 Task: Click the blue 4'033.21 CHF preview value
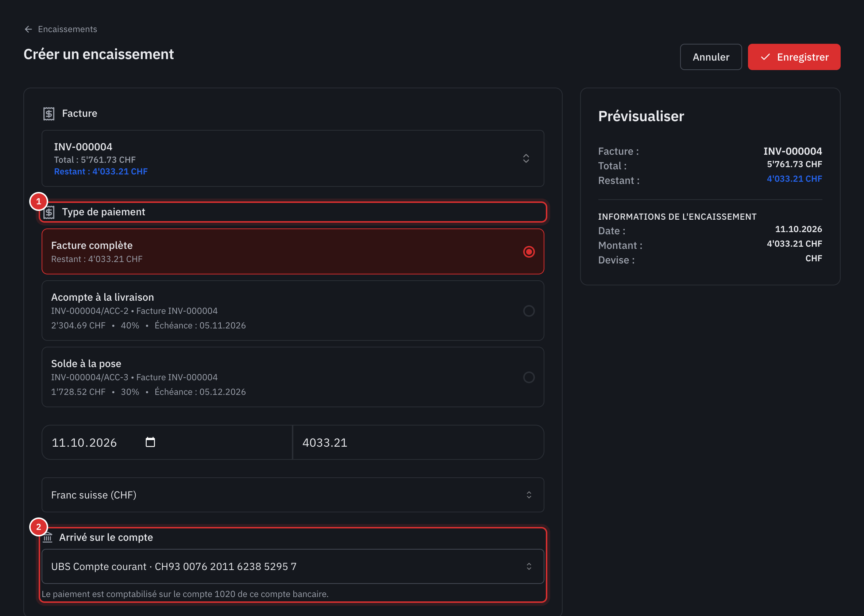tap(794, 179)
